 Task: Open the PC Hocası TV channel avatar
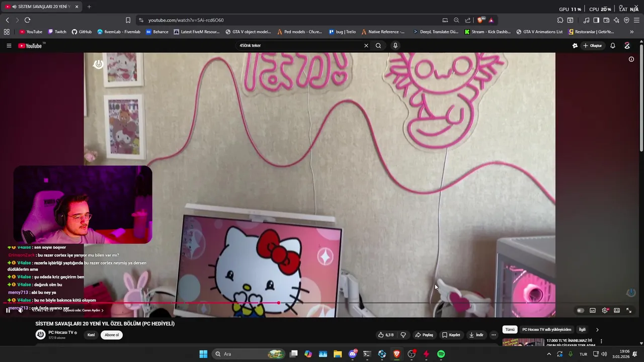pyautogui.click(x=40, y=334)
